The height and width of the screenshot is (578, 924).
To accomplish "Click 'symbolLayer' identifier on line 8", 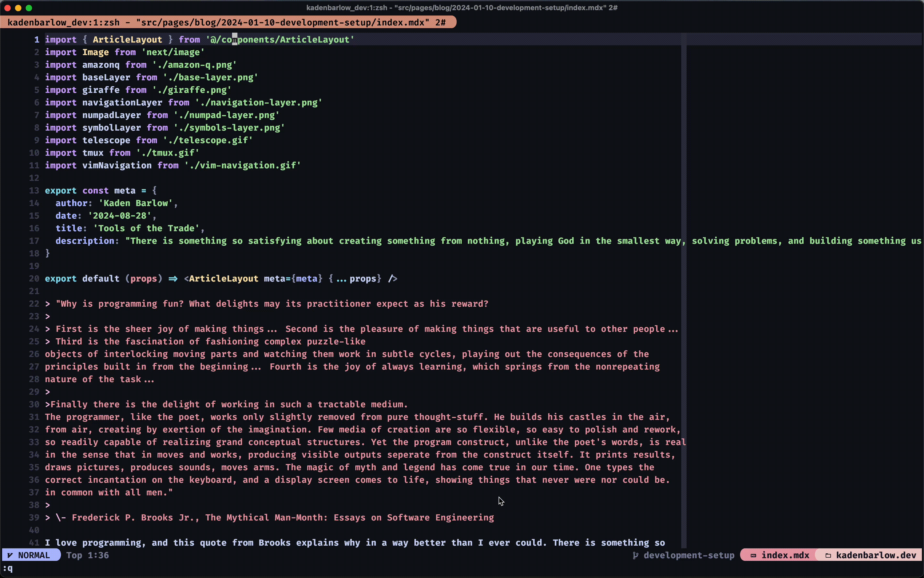I will coord(111,128).
